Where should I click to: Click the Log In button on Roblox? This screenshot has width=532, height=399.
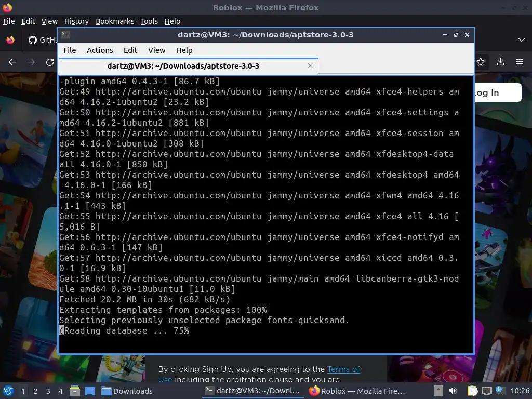click(x=498, y=92)
